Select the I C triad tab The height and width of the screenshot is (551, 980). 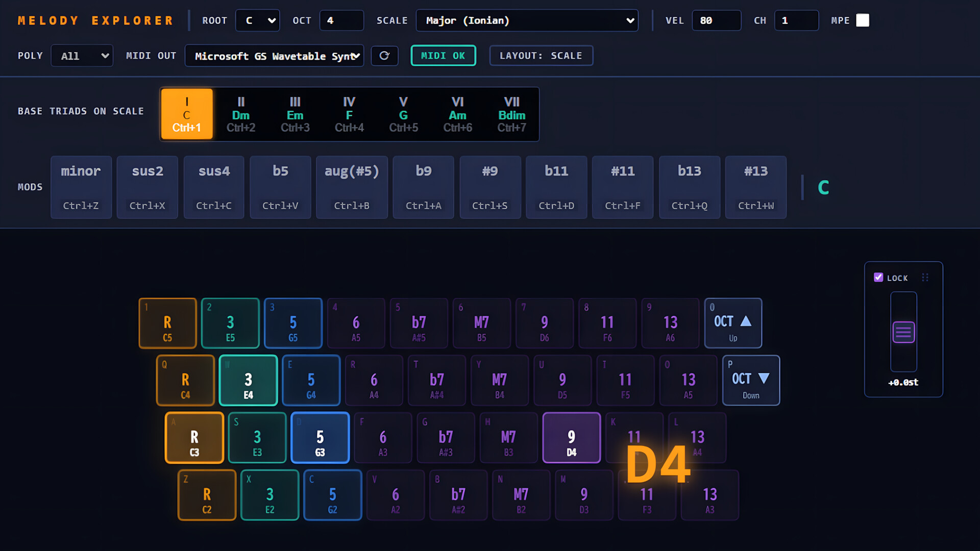[x=187, y=114]
